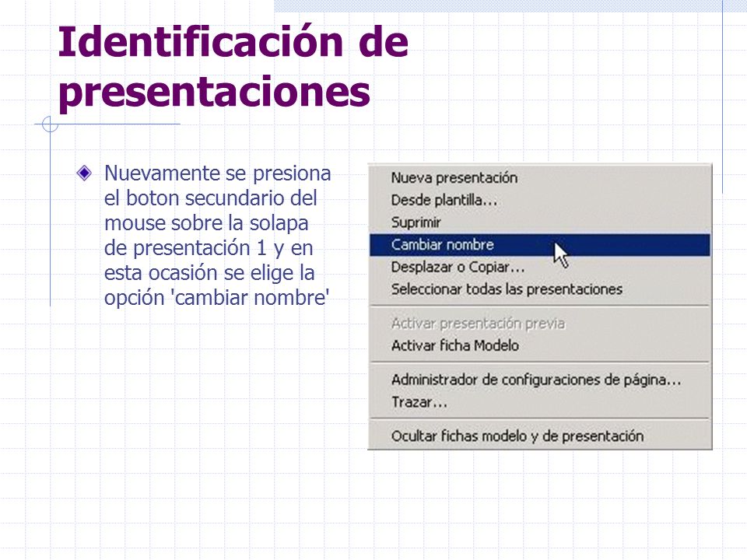747x560 pixels.
Task: Choose 'Nueva presentación' from the context menu
Action: coord(540,178)
